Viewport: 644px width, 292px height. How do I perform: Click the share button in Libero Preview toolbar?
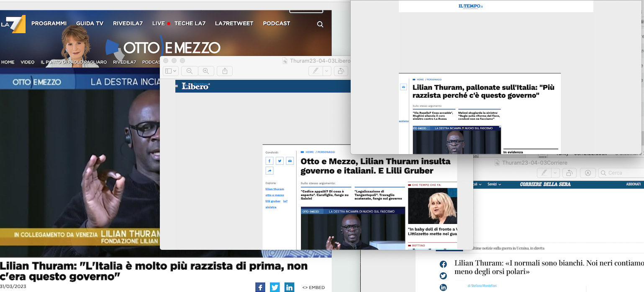click(x=225, y=71)
